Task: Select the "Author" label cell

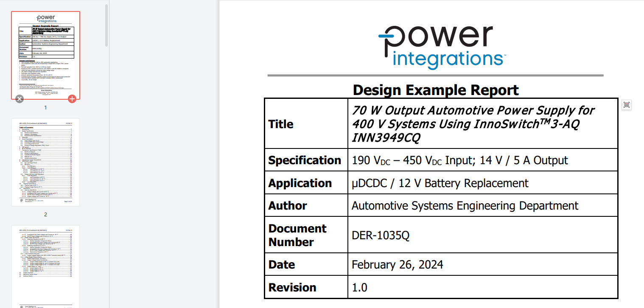Action: click(x=306, y=206)
